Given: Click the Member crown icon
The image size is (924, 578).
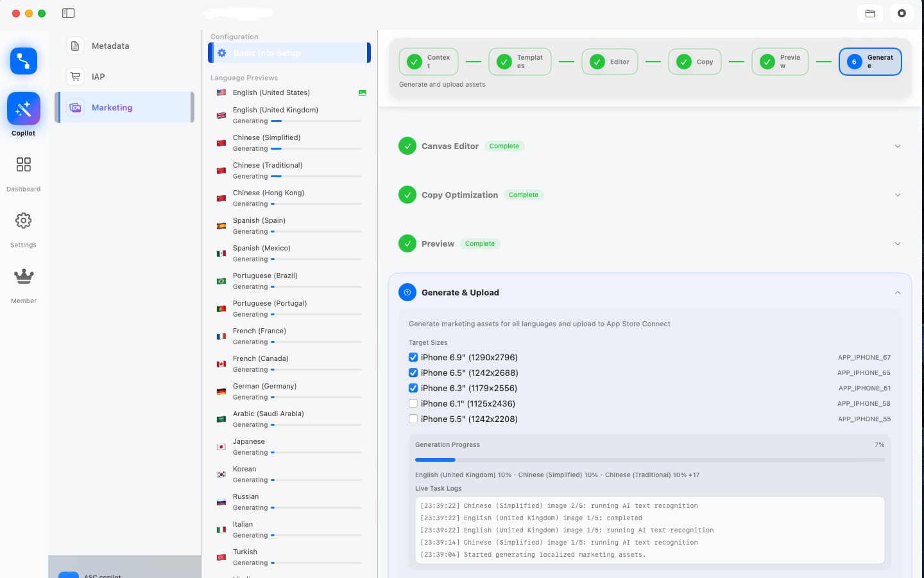Looking at the screenshot, I should coord(24,276).
